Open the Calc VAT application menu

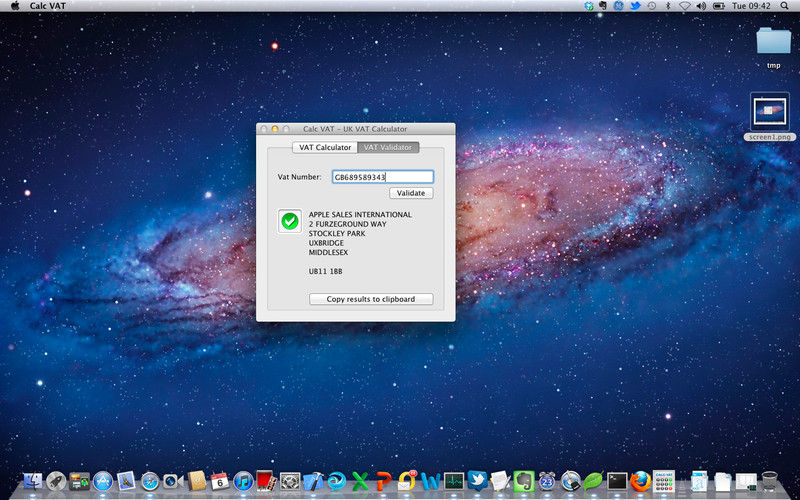click(x=47, y=6)
